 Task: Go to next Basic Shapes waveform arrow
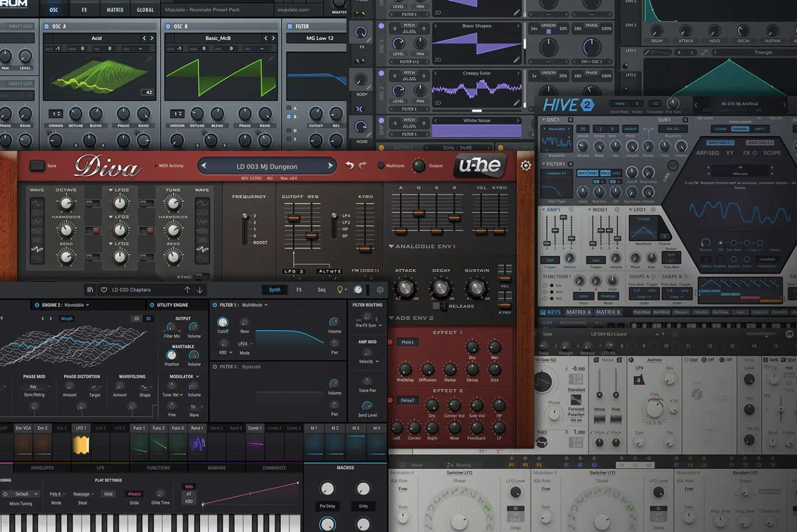tap(517, 26)
